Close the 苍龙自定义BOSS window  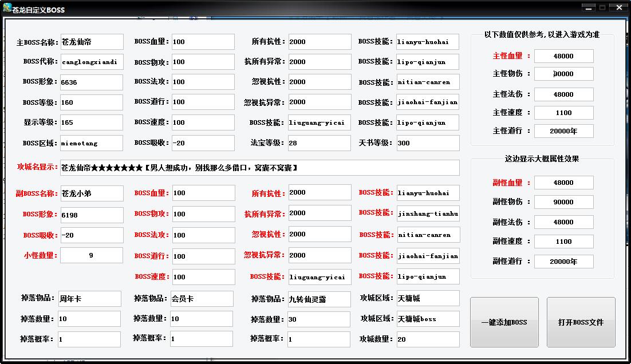pos(617,8)
